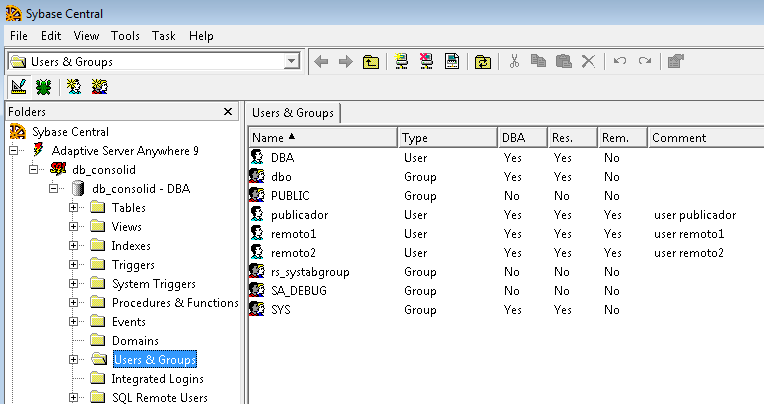
Task: Open the Users & Groups location dropdown
Action: tap(291, 61)
